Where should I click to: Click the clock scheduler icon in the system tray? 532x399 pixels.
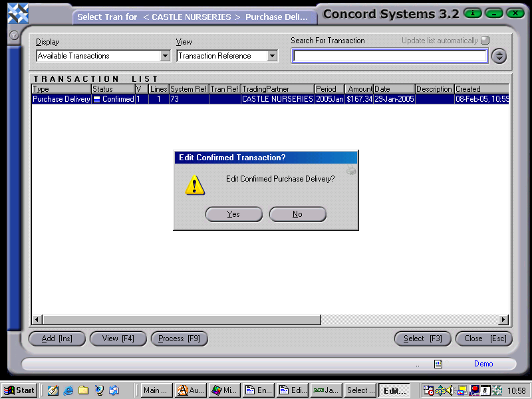tap(428, 391)
